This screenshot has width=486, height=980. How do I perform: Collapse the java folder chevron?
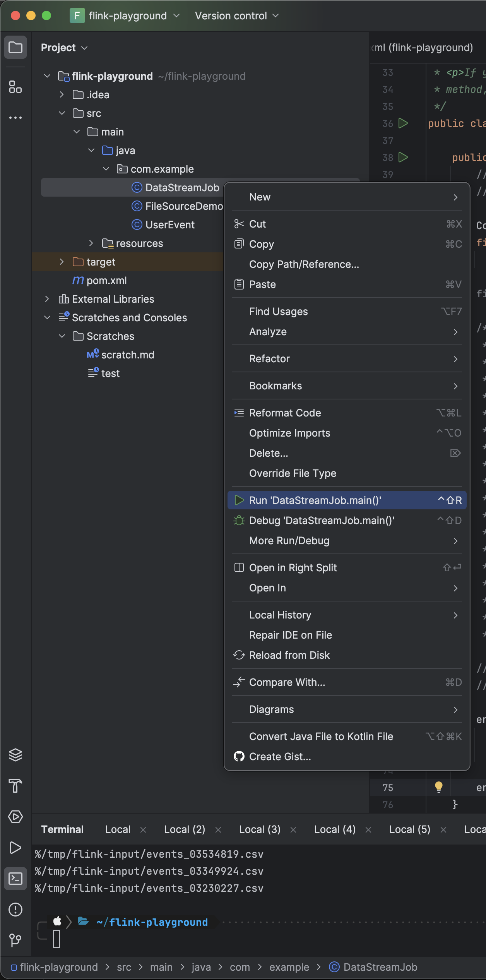pyautogui.click(x=91, y=151)
